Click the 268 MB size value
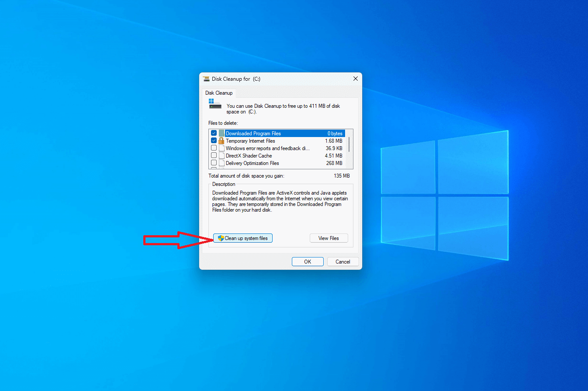The image size is (588, 391). [x=334, y=163]
